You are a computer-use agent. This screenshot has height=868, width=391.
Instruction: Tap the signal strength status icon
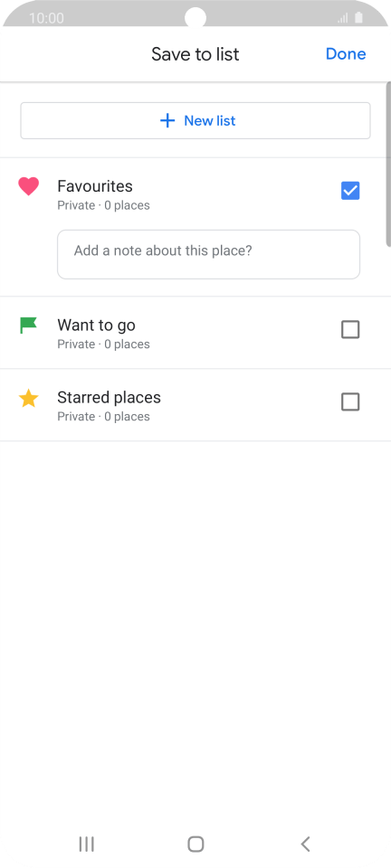(x=343, y=18)
